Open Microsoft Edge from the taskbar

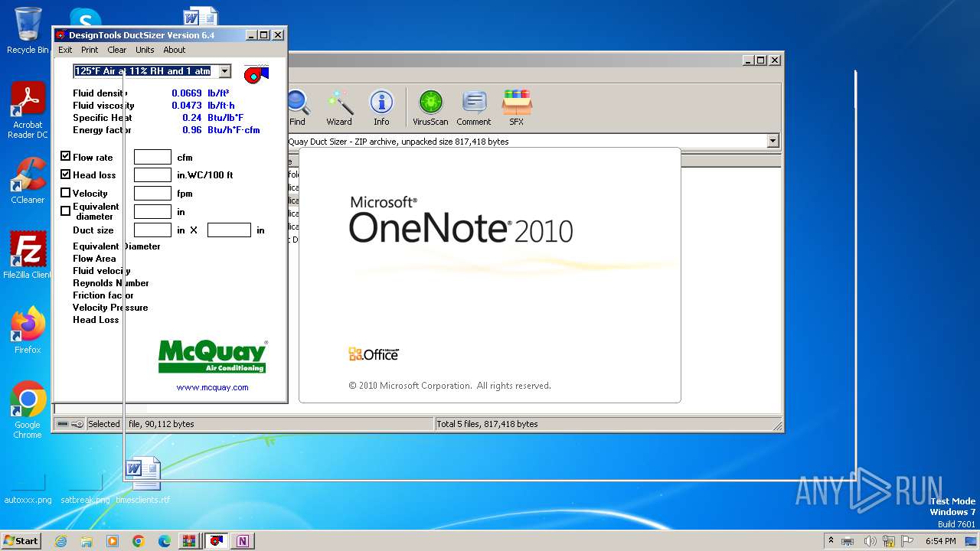pyautogui.click(x=165, y=541)
